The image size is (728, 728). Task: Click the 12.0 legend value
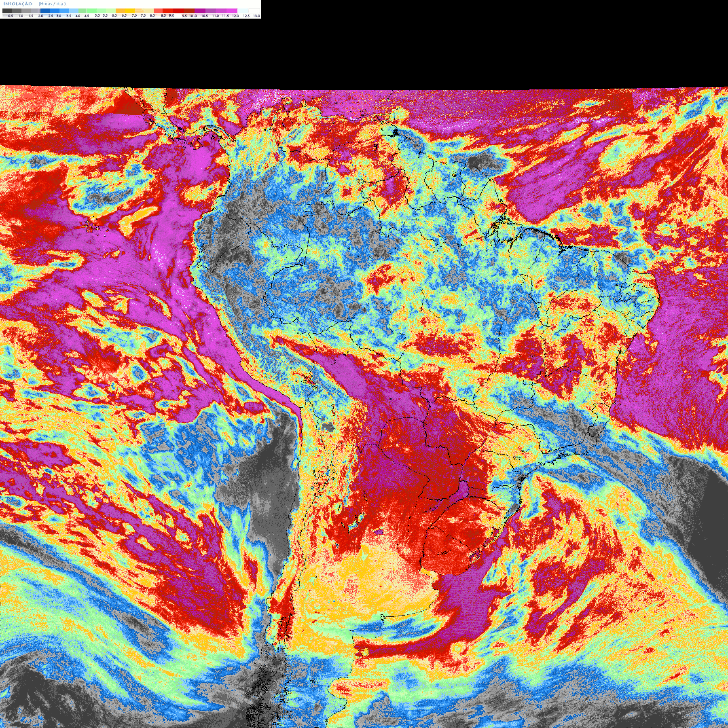click(235, 16)
